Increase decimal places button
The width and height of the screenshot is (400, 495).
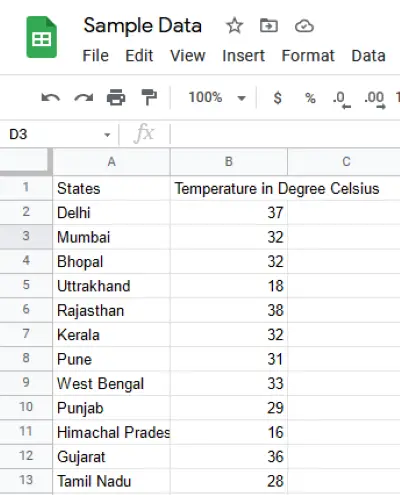375,100
